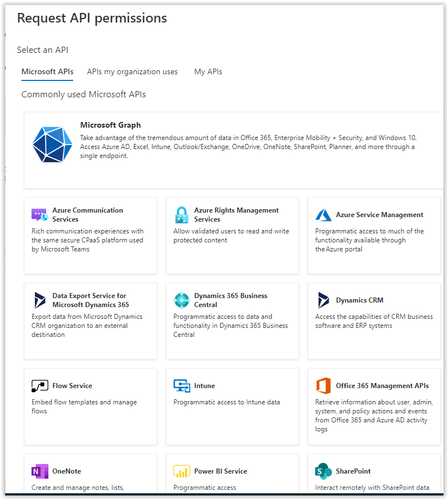Click the 'Select an API' label
This screenshot has width=448, height=500.
point(42,50)
